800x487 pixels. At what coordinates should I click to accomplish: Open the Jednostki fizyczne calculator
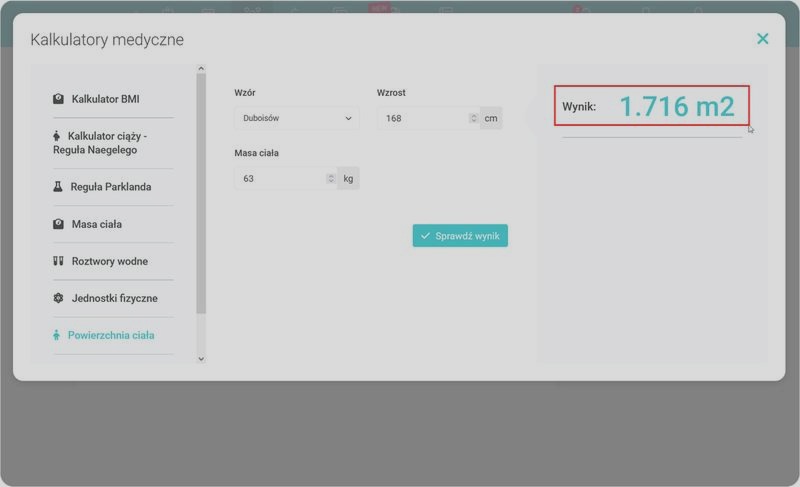(113, 298)
